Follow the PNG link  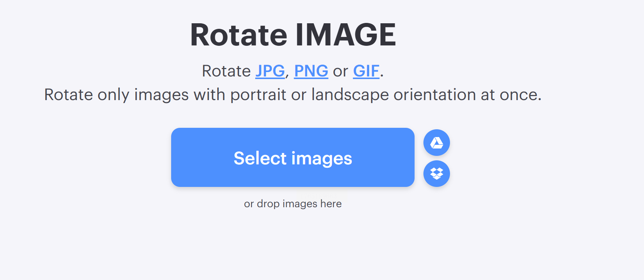311,71
